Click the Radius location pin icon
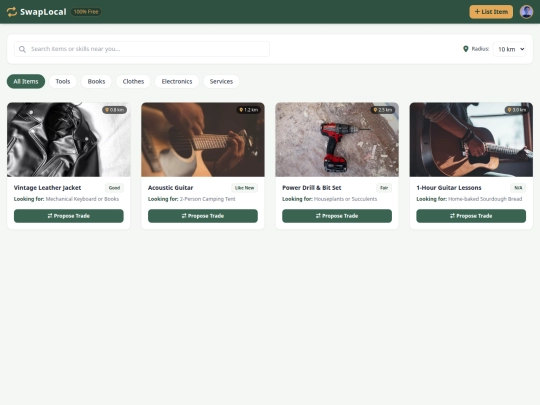540x405 pixels. [x=466, y=49]
